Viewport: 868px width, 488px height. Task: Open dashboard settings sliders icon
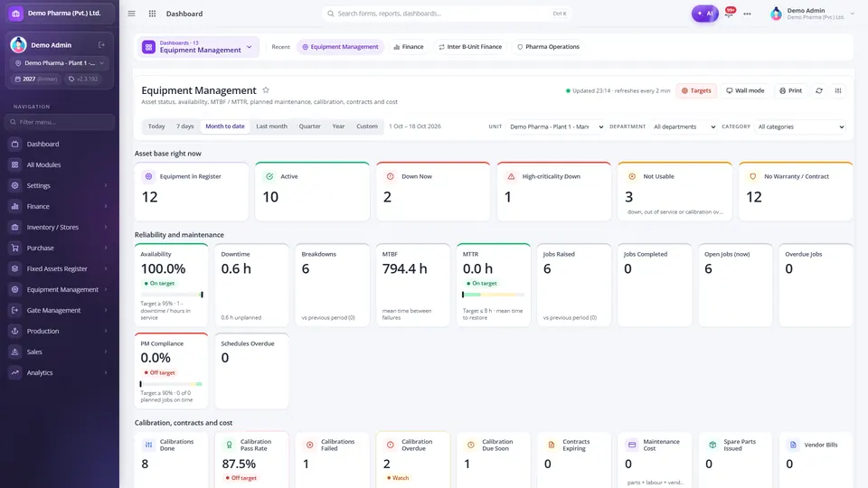point(838,90)
